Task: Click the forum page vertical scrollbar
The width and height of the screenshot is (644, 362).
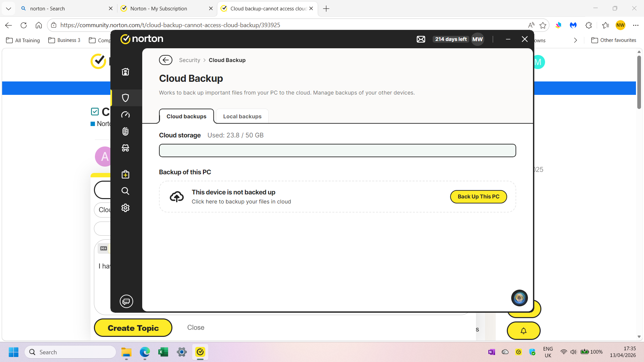Action: (x=639, y=82)
